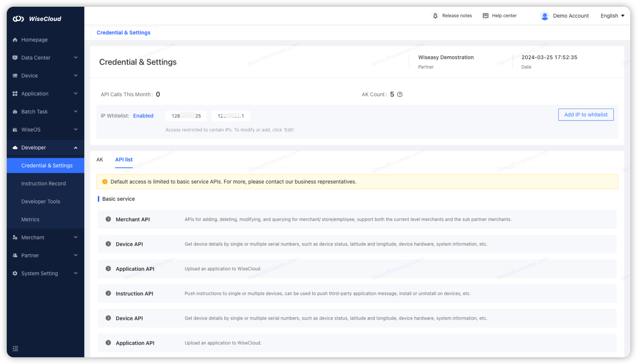This screenshot has height=364, width=637.
Task: Select the API list tab
Action: click(x=124, y=160)
